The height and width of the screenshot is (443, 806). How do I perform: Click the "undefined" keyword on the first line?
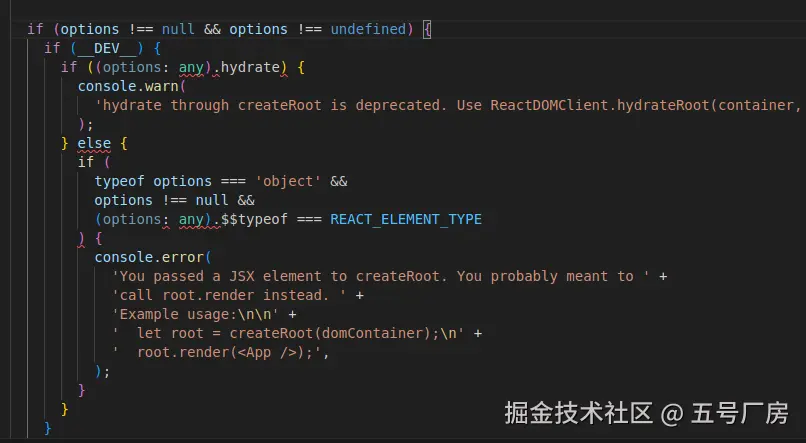click(x=368, y=29)
